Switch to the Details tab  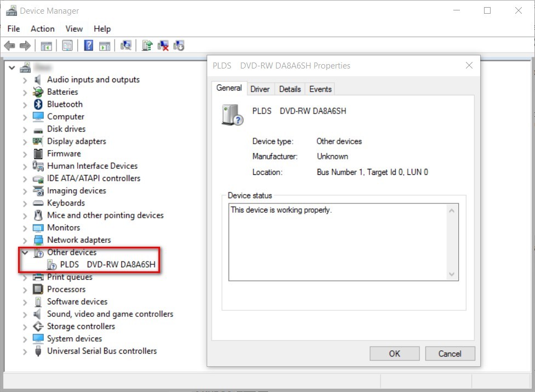(289, 89)
